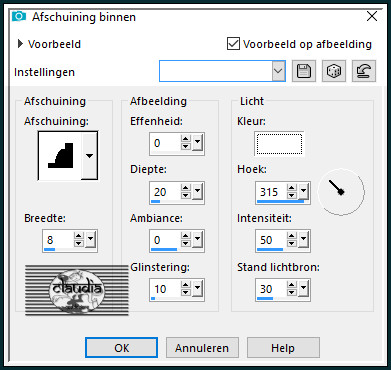The height and width of the screenshot is (370, 391).
Task: Click the OK button
Action: click(121, 348)
